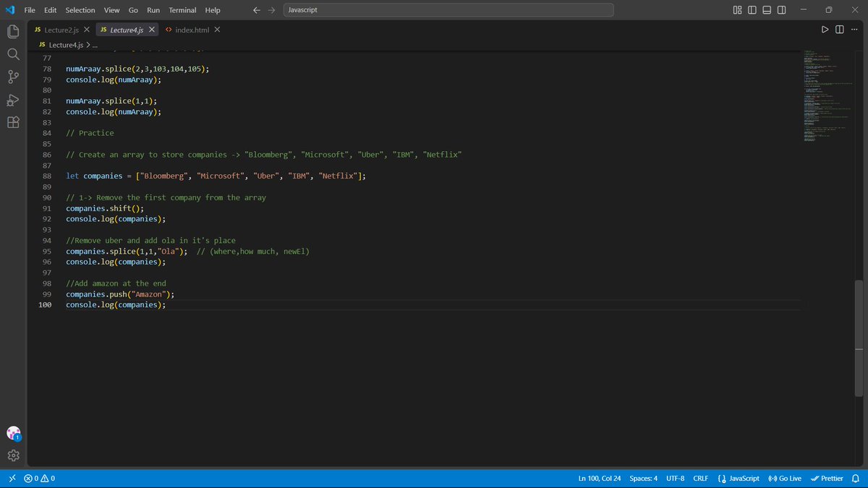Image resolution: width=868 pixels, height=488 pixels.
Task: Close the index.html tab
Action: pyautogui.click(x=216, y=30)
